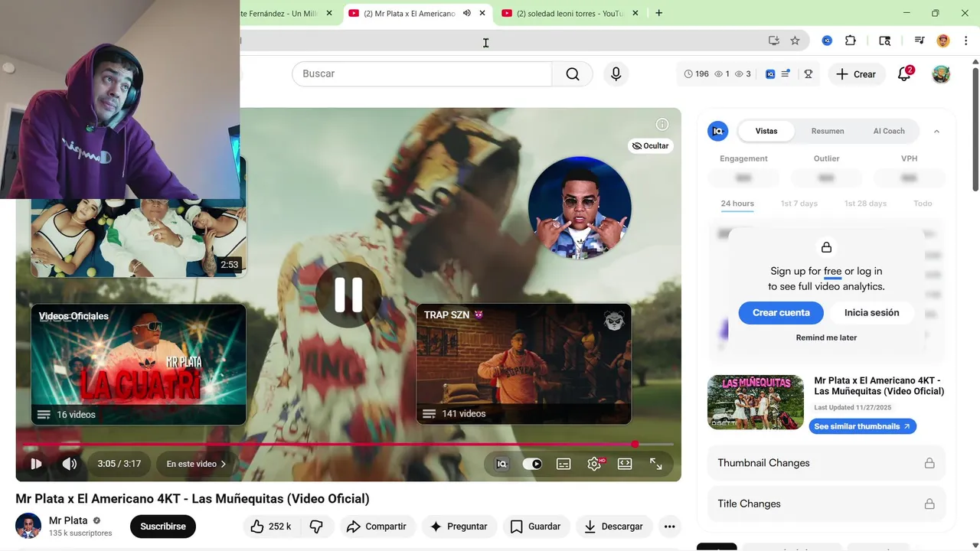Viewport: 980px width, 551px height.
Task: Switch to soledad leoni torres tab
Action: tap(570, 14)
